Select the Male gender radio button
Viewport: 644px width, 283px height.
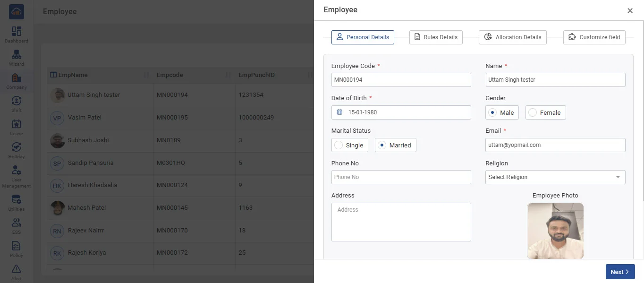[x=492, y=112]
